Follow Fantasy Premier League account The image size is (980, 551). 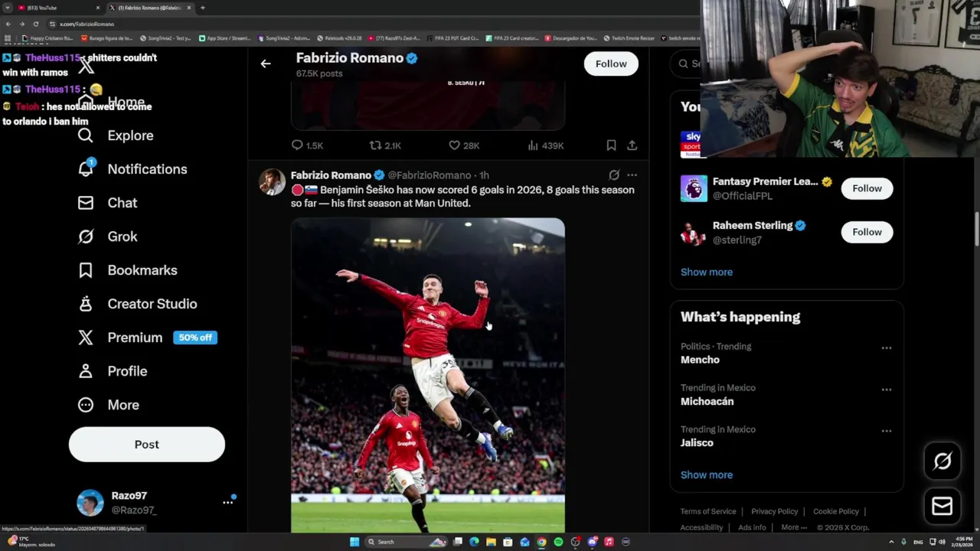coord(867,188)
